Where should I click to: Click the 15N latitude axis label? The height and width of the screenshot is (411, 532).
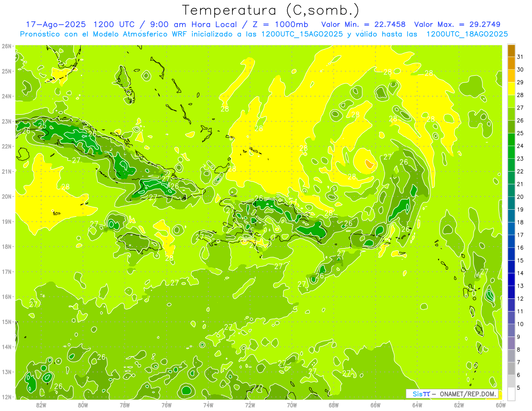(7, 321)
